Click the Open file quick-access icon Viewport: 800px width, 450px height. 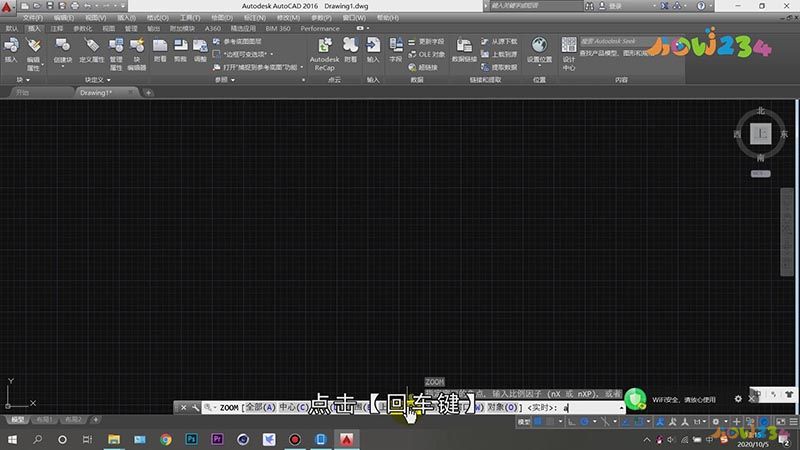[x=37, y=6]
